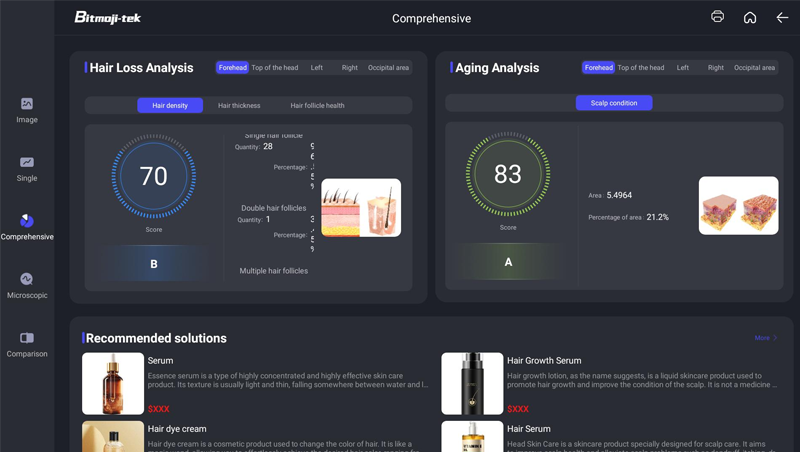The image size is (800, 452).
Task: Select Left tab in Hair Loss Analysis
Action: 317,67
